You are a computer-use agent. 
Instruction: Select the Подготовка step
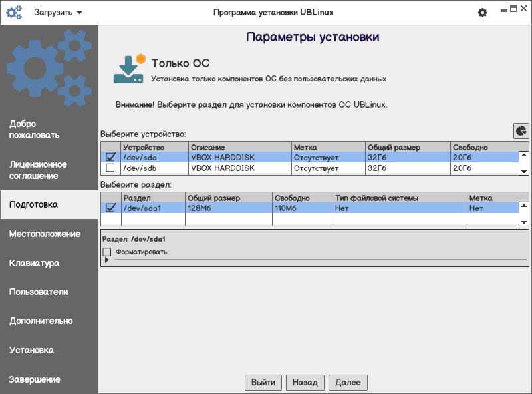(49, 204)
